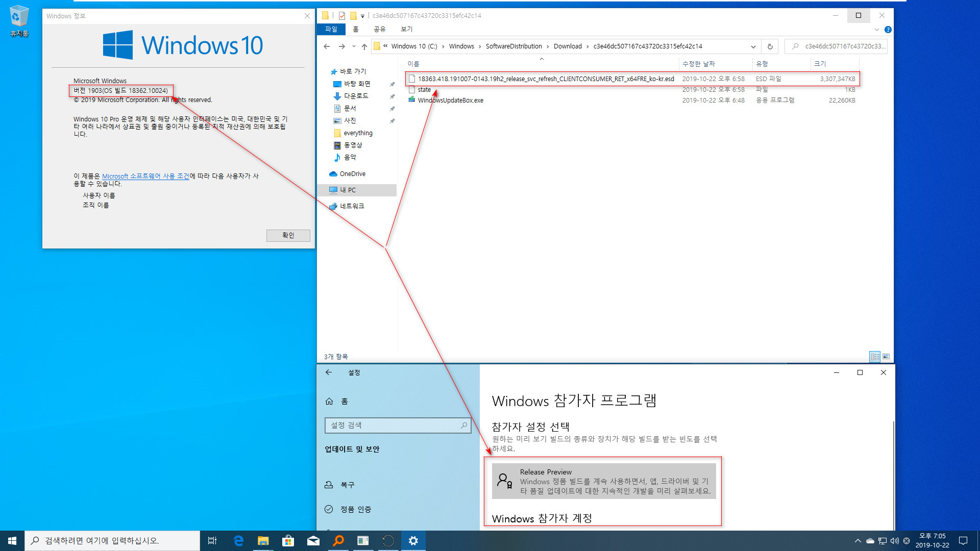Open Settings gear taskbar icon
The image size is (980, 551).
(x=413, y=541)
